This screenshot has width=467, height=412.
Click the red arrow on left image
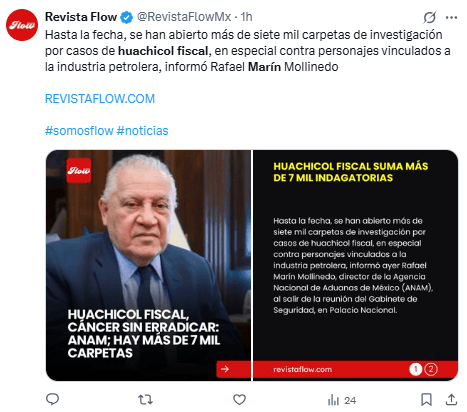pos(225,369)
